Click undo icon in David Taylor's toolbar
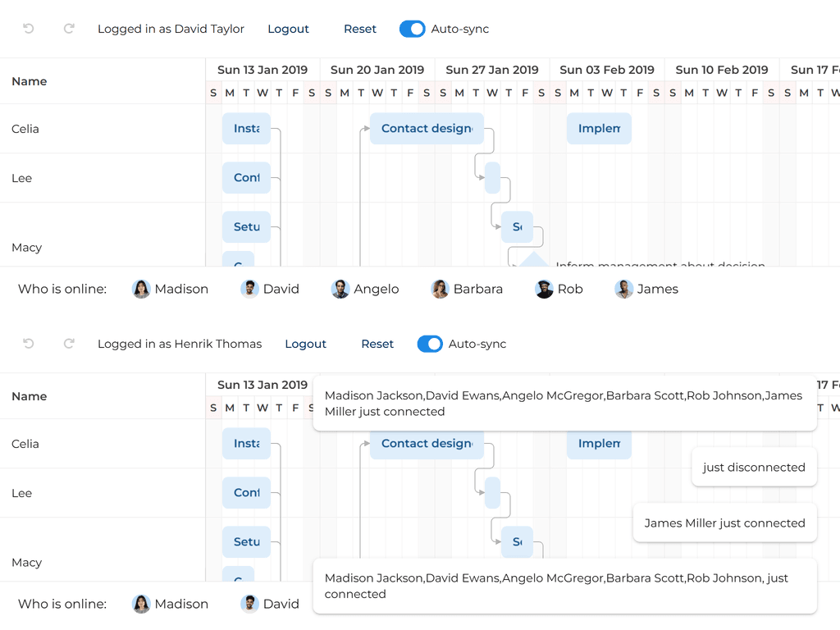 coord(29,29)
